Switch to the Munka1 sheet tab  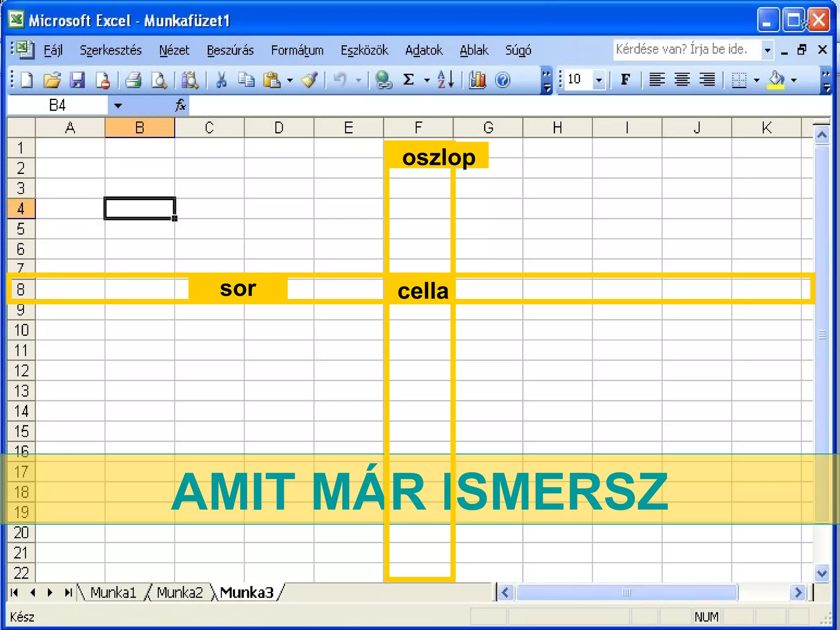(x=113, y=592)
